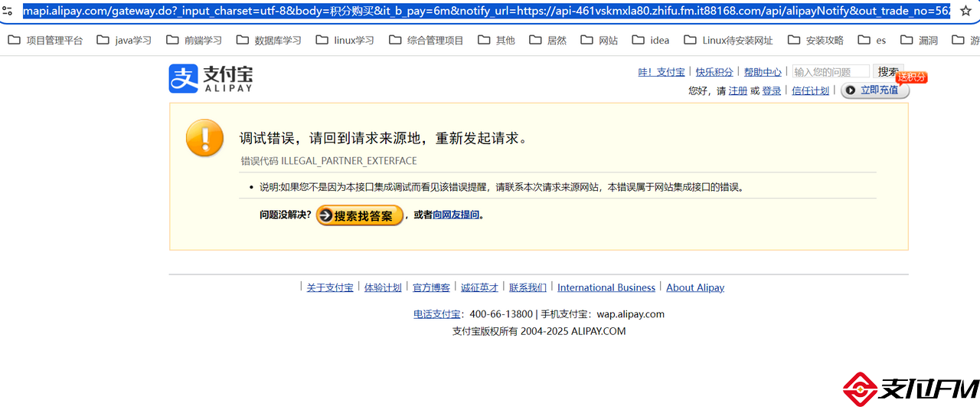Click the orange warning exclamation icon
Screen dimensions: 980x407
click(205, 138)
